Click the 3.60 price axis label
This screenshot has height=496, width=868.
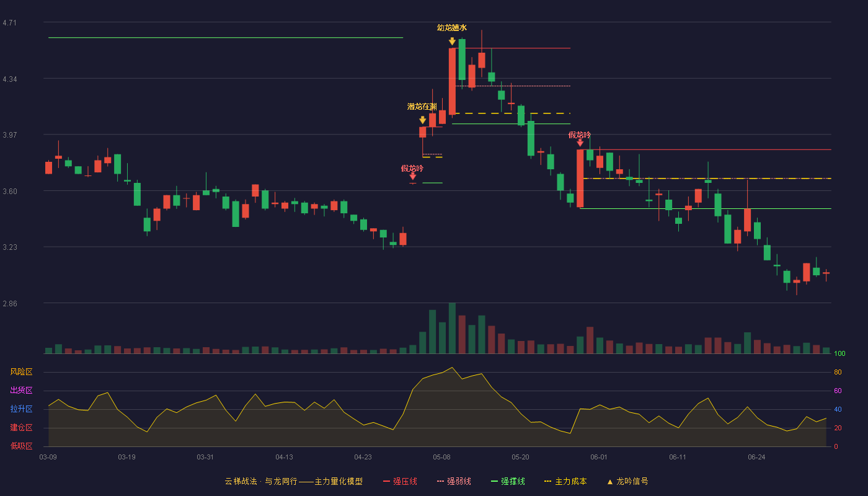pos(9,191)
